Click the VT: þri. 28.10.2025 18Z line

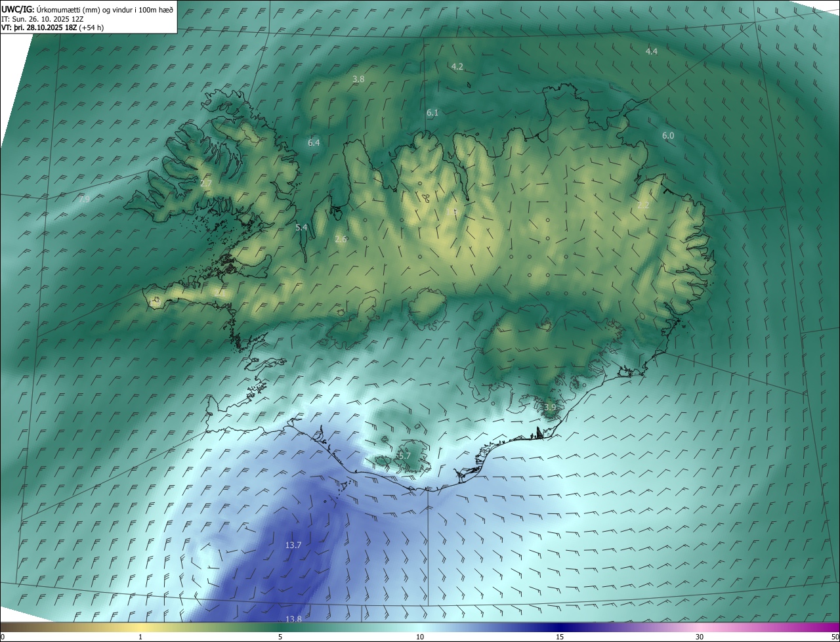coord(52,28)
